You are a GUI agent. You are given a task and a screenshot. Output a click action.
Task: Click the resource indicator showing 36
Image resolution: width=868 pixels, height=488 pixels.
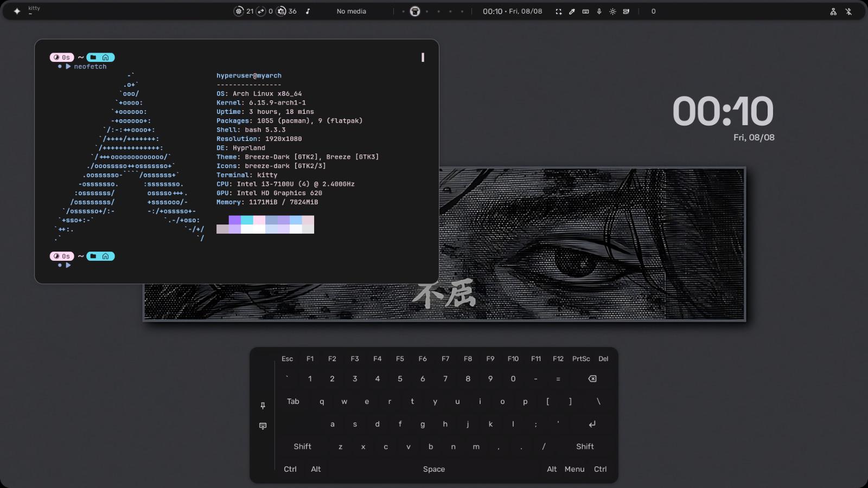[x=286, y=11]
